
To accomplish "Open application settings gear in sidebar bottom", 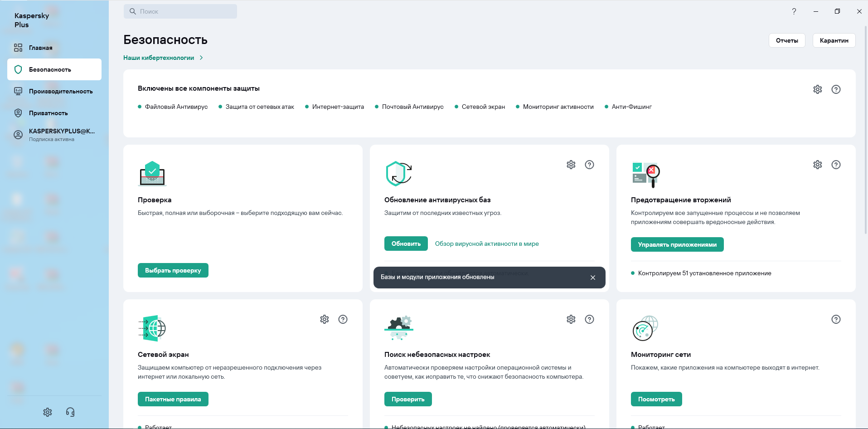I will pos(48,412).
